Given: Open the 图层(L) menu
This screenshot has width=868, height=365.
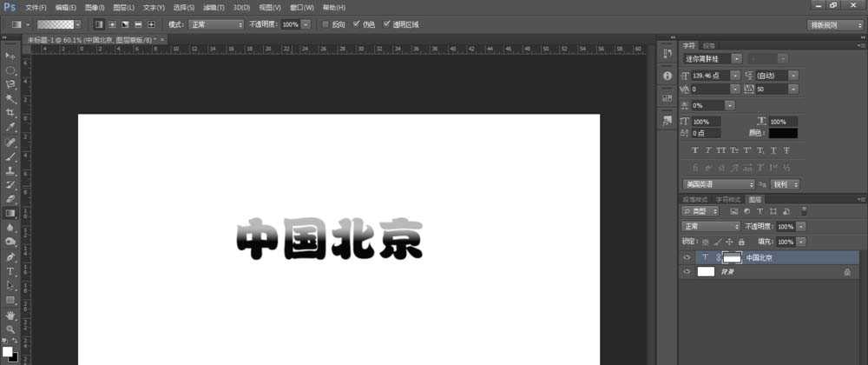Looking at the screenshot, I should 123,8.
